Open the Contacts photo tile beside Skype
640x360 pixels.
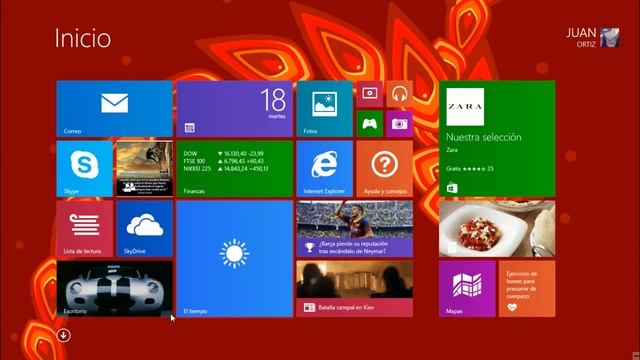(144, 169)
